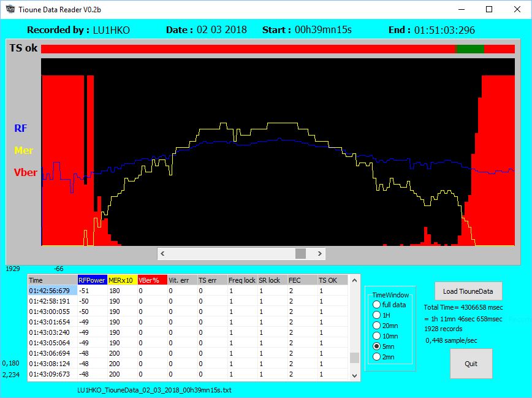Click the recorded by LU1HKO callsign
Viewport: 532px width, 398px height.
[112, 30]
